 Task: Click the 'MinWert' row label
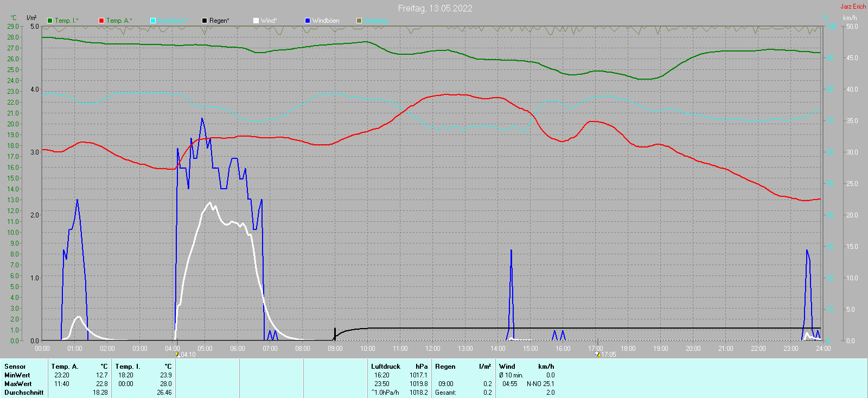coord(17,375)
